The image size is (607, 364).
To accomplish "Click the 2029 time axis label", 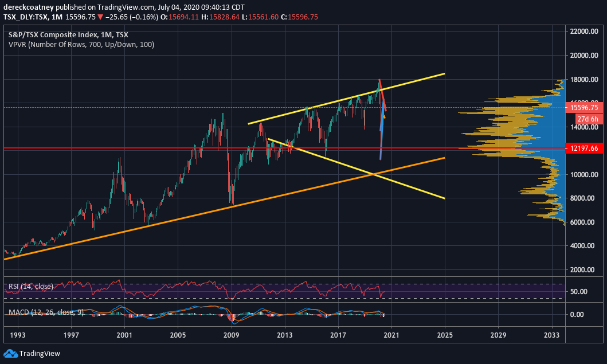I will point(498,335).
